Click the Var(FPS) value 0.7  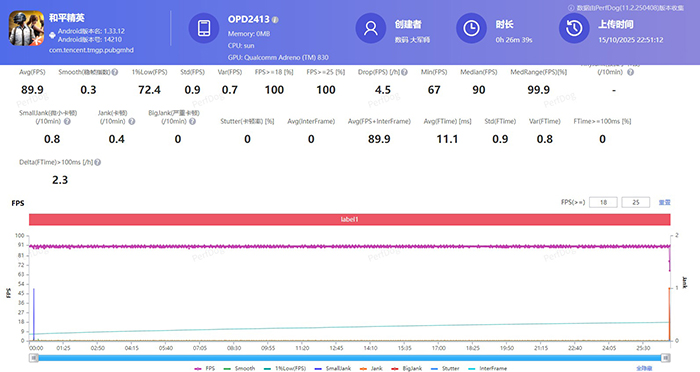coord(229,90)
